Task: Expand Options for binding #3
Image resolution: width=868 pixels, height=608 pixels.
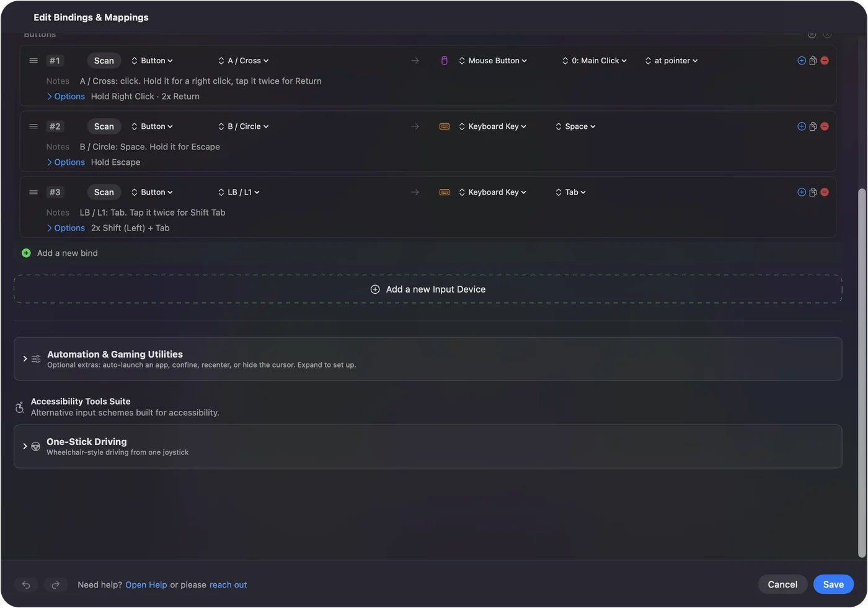Action: pyautogui.click(x=66, y=228)
